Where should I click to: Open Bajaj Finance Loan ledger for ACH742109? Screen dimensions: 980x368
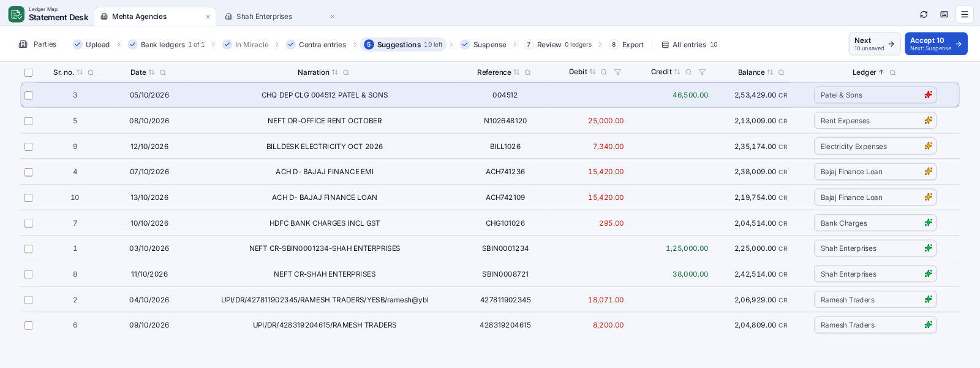click(875, 197)
